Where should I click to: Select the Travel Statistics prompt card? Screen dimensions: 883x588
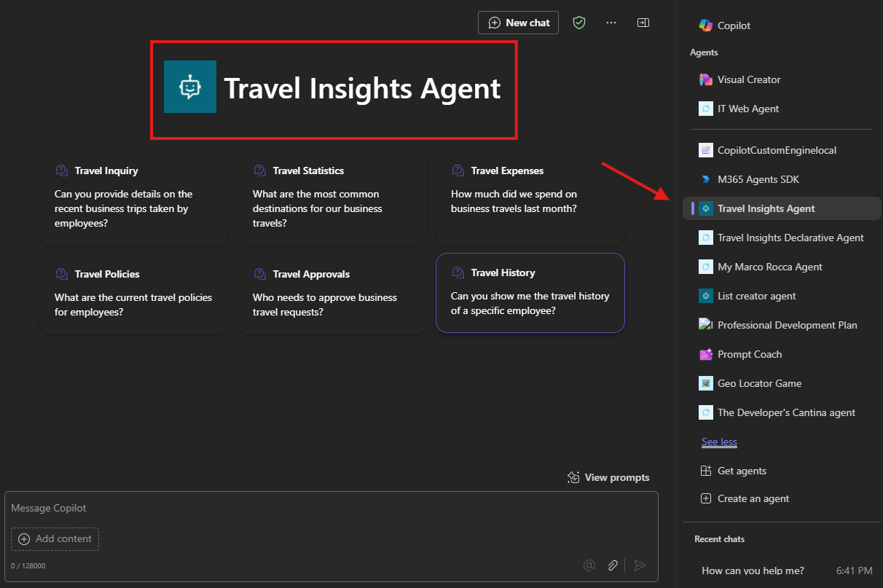(x=332, y=199)
